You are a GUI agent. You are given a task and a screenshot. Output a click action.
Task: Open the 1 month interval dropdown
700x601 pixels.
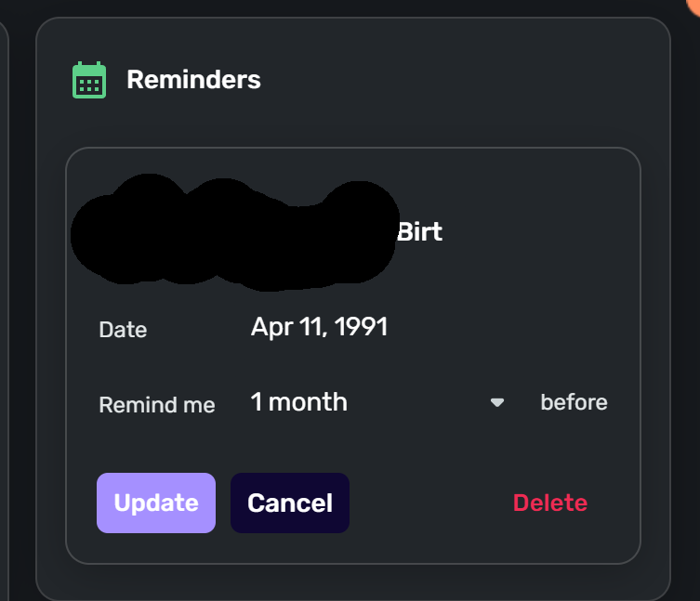(372, 402)
